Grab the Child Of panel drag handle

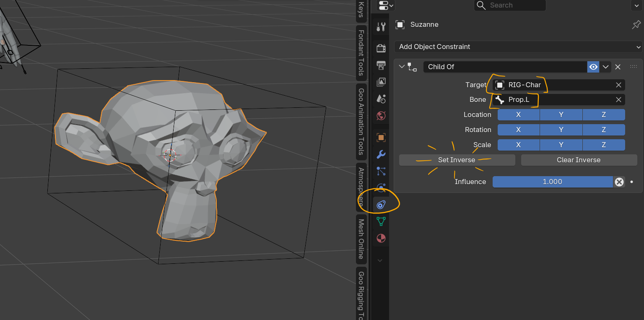coord(634,67)
